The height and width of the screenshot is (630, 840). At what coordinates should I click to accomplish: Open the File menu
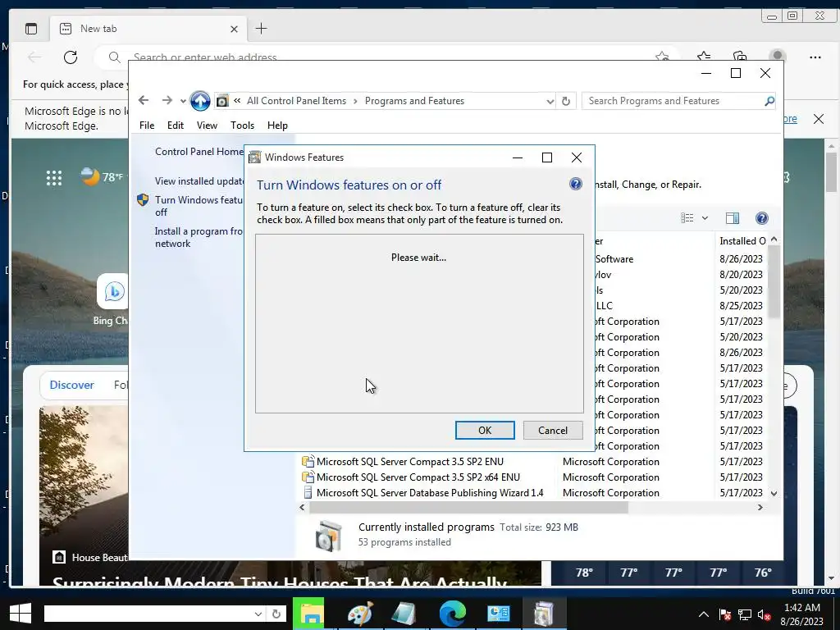(147, 126)
